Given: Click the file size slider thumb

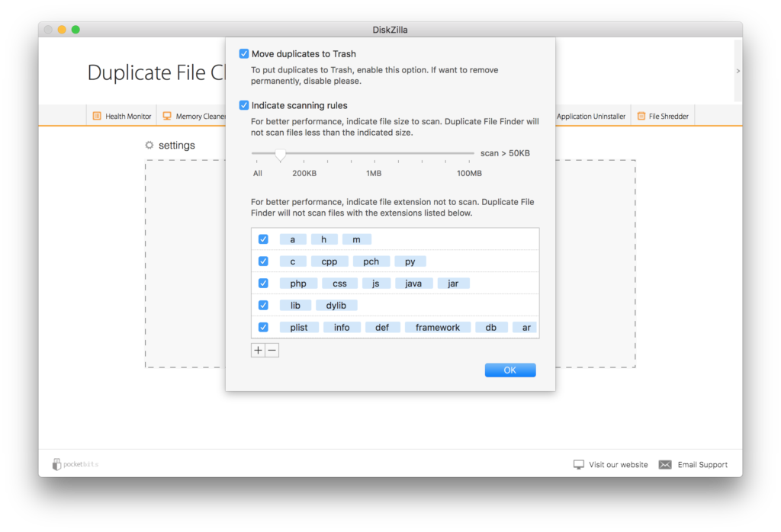Looking at the screenshot, I should pyautogui.click(x=281, y=155).
